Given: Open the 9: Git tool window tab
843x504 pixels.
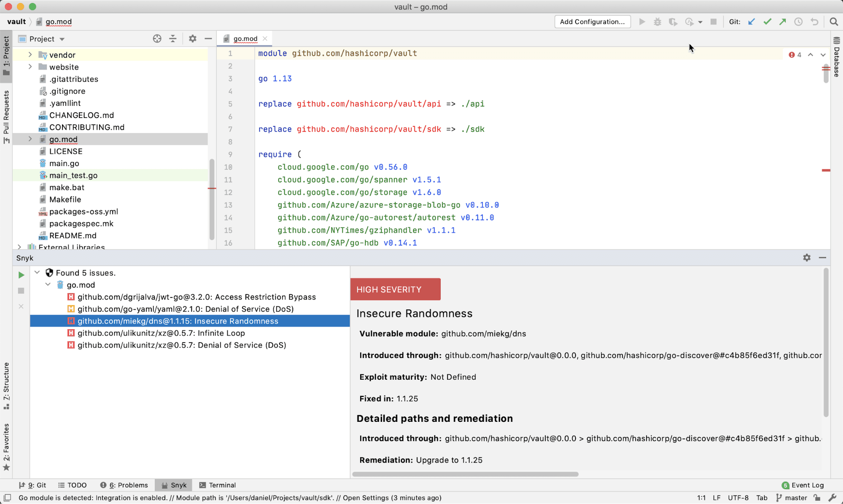Looking at the screenshot, I should 32,485.
